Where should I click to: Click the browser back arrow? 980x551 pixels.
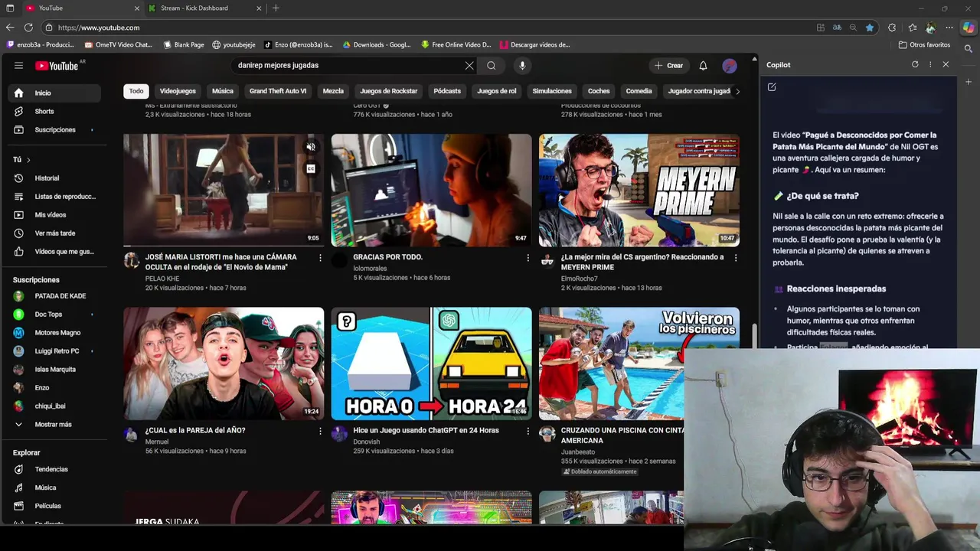click(10, 28)
